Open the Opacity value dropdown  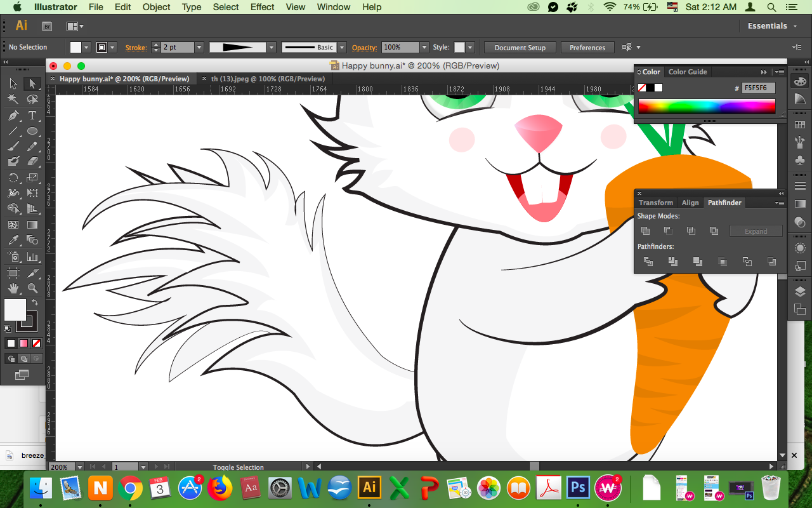point(424,48)
